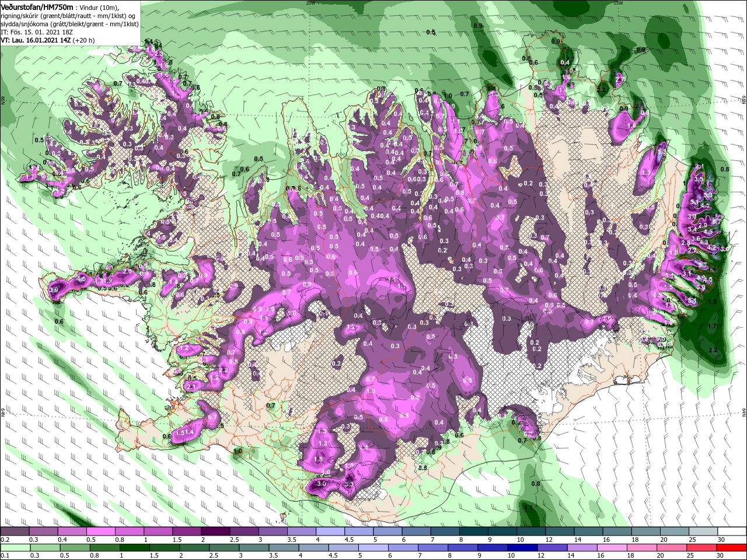Click the '0.1' label starting the rain scale
Screen dimensions: 747x560
pyautogui.click(x=4, y=556)
